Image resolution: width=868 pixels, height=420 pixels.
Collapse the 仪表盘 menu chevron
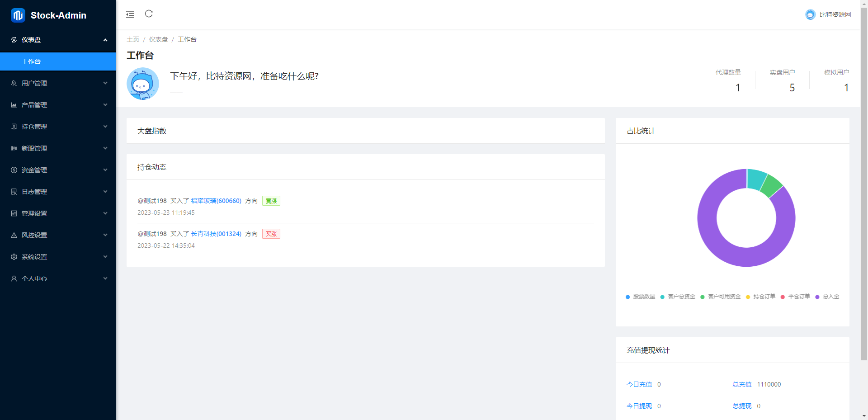point(105,40)
